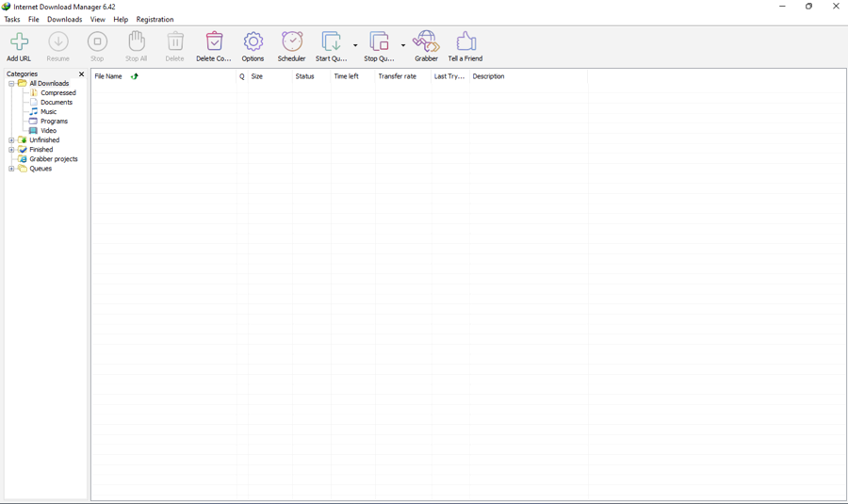848x504 pixels.
Task: Click the IDM logo in title bar
Action: pos(6,7)
